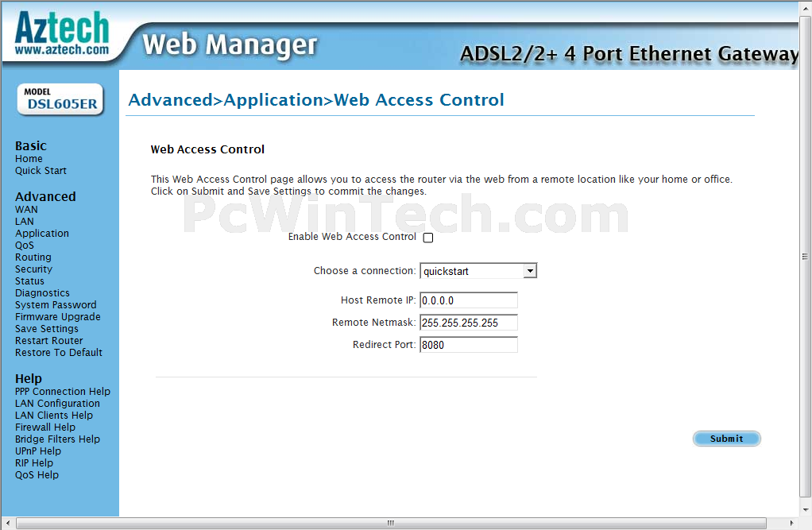Enable Web Access Control checkbox
Viewport: 812px width, 530px height.
point(428,238)
